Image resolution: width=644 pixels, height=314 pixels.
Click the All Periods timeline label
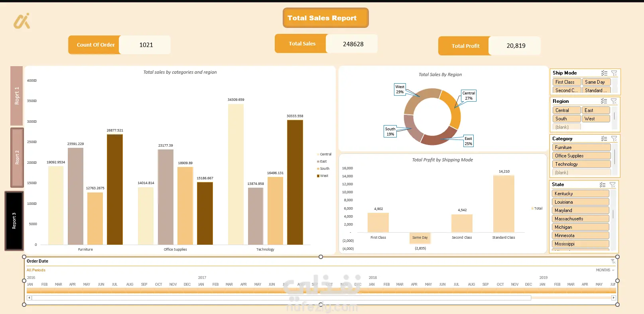[x=36, y=270]
